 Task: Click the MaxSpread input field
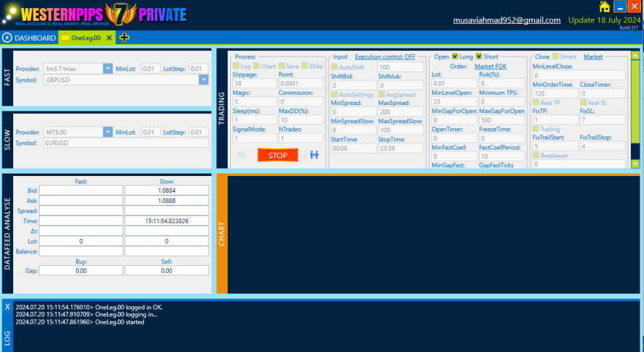(x=401, y=112)
